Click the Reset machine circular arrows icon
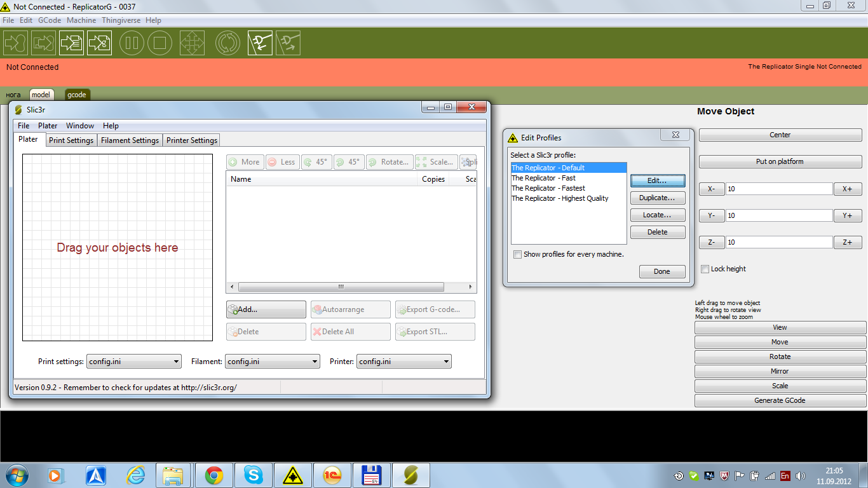The image size is (868, 488). (227, 43)
